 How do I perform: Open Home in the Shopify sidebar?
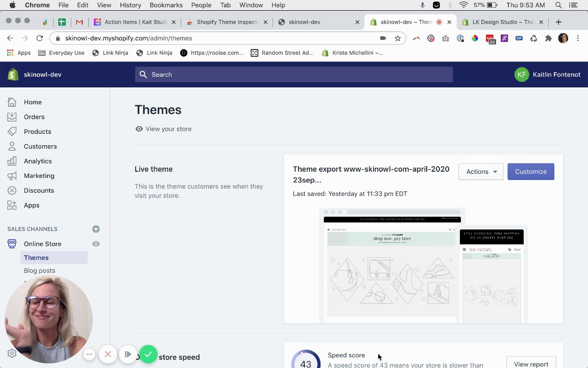[33, 102]
